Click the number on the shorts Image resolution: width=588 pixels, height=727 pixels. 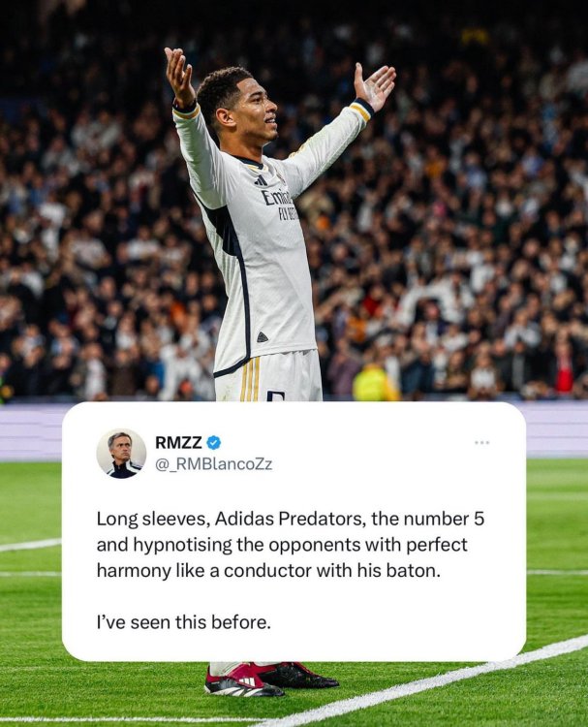click(x=276, y=395)
